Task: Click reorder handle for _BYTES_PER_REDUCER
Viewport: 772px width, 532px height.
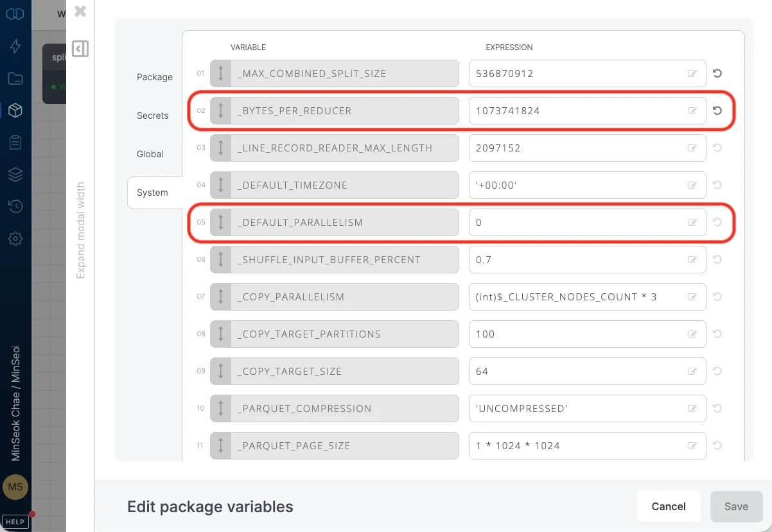Action: click(221, 110)
